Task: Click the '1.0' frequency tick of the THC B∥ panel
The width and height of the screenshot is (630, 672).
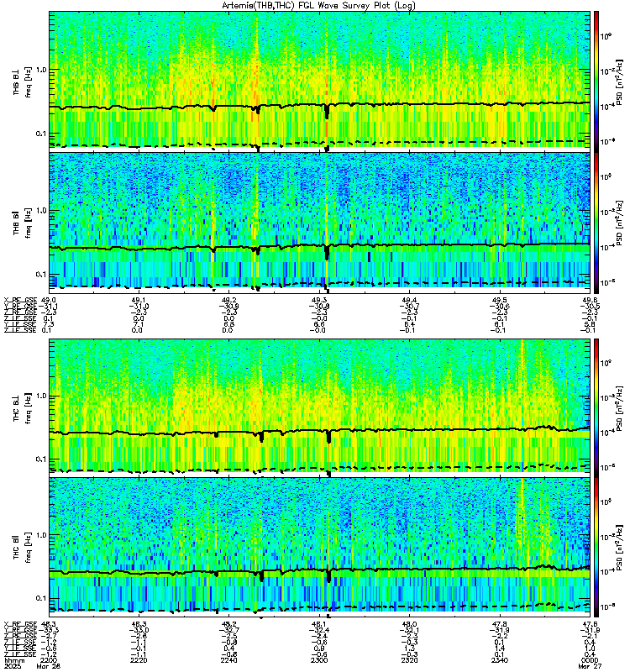Action: pos(41,535)
